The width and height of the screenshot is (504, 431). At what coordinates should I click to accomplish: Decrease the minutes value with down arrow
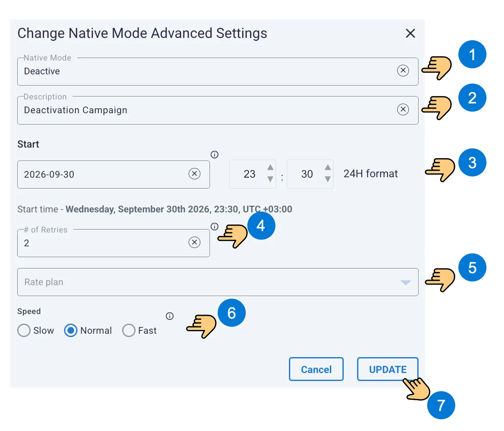(x=328, y=179)
